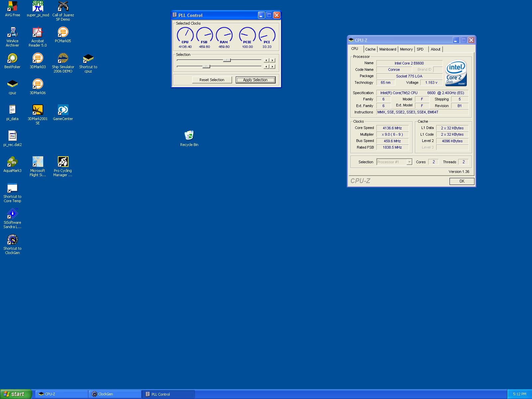Open the AVG Free desktop icon

click(x=12, y=9)
